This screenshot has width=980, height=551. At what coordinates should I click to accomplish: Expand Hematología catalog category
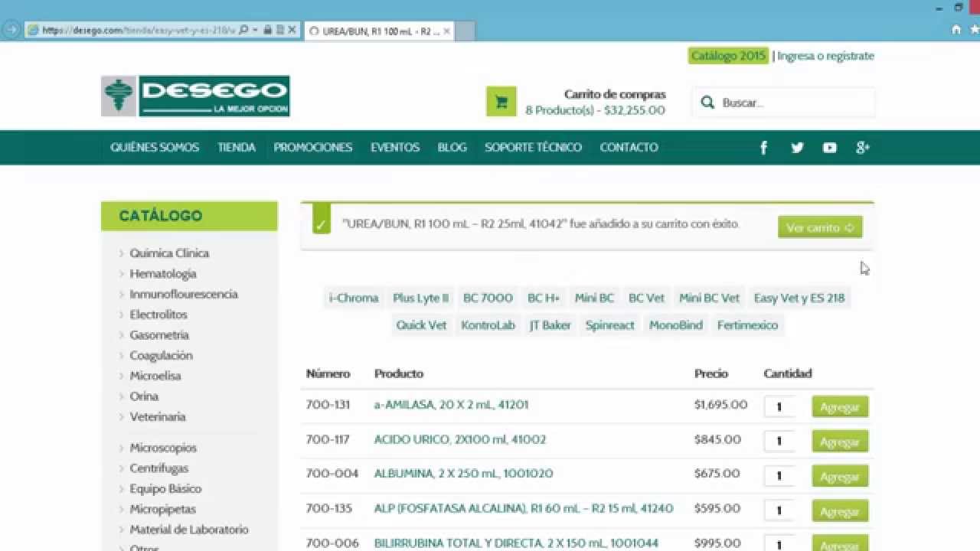163,274
